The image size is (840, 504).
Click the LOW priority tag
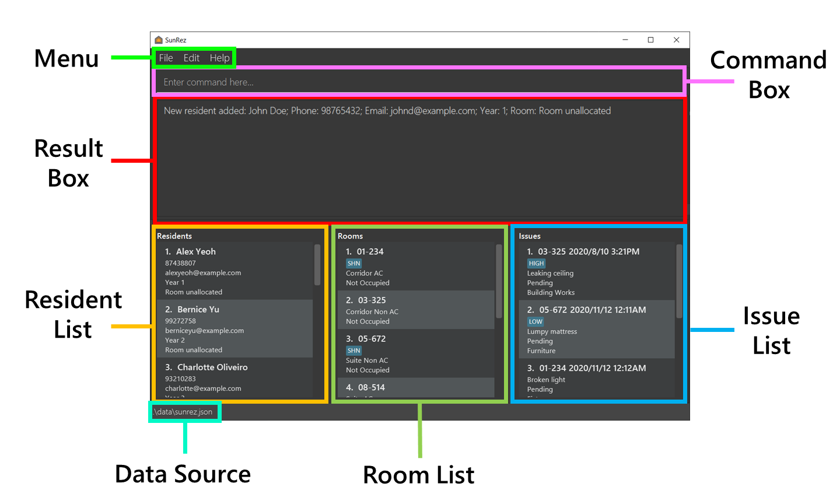[x=535, y=322]
